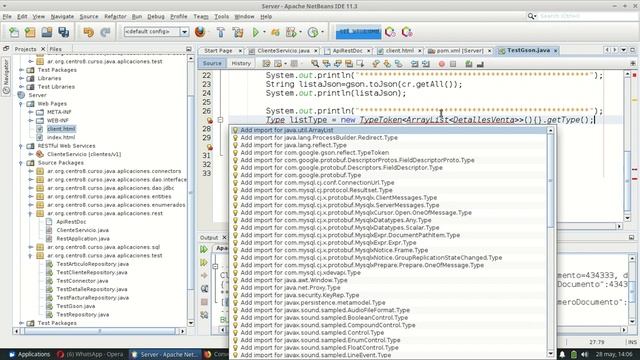Select Add import for java.util.ArrayList
The height and width of the screenshot is (360, 640).
389,130
